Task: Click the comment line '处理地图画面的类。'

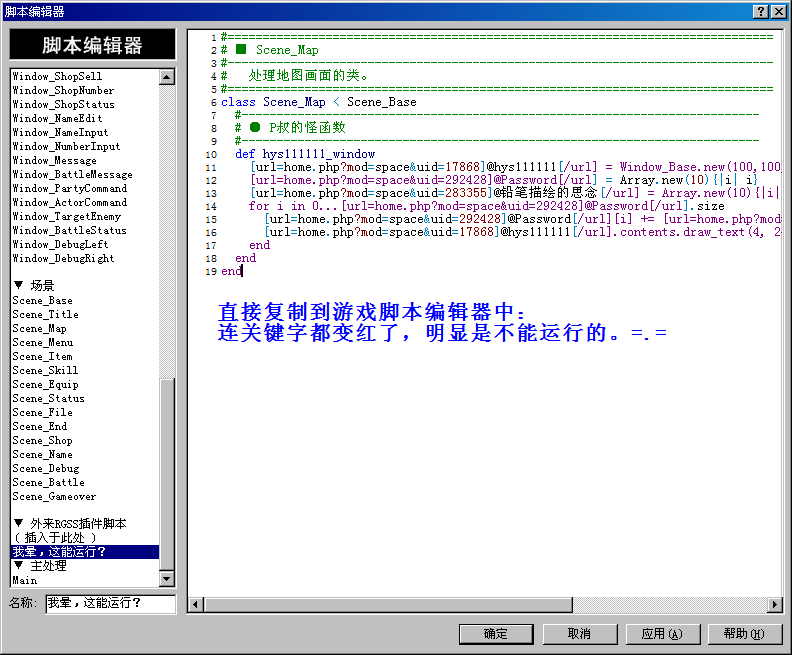Action: point(308,76)
